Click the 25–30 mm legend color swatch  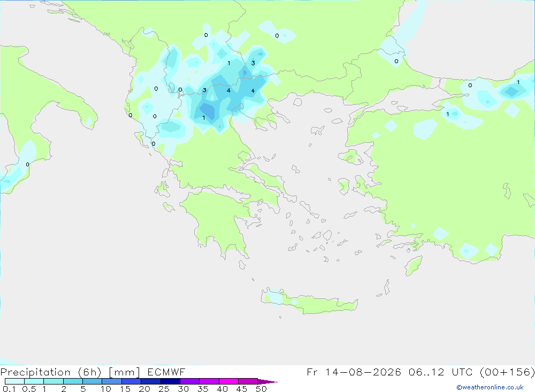pyautogui.click(x=170, y=381)
